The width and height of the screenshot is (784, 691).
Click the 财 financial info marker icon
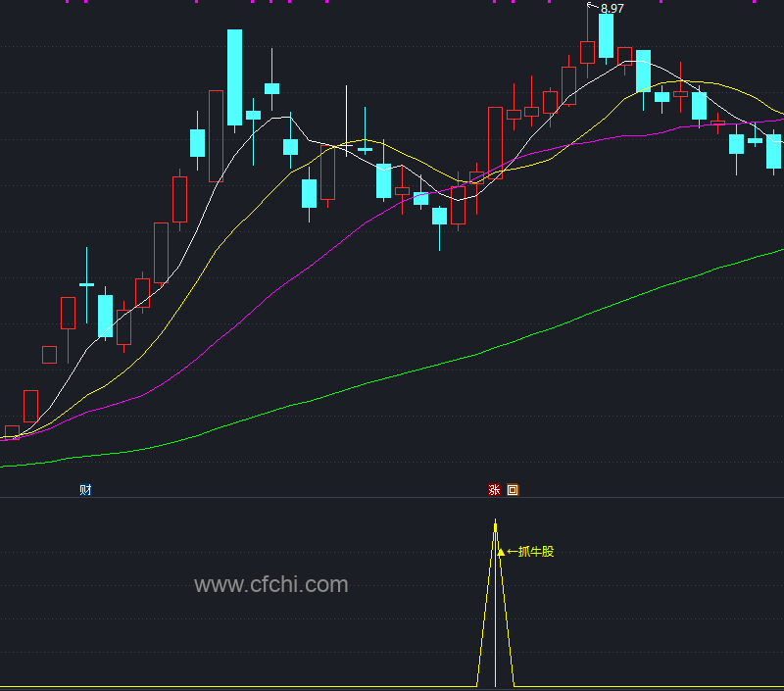[x=85, y=489]
